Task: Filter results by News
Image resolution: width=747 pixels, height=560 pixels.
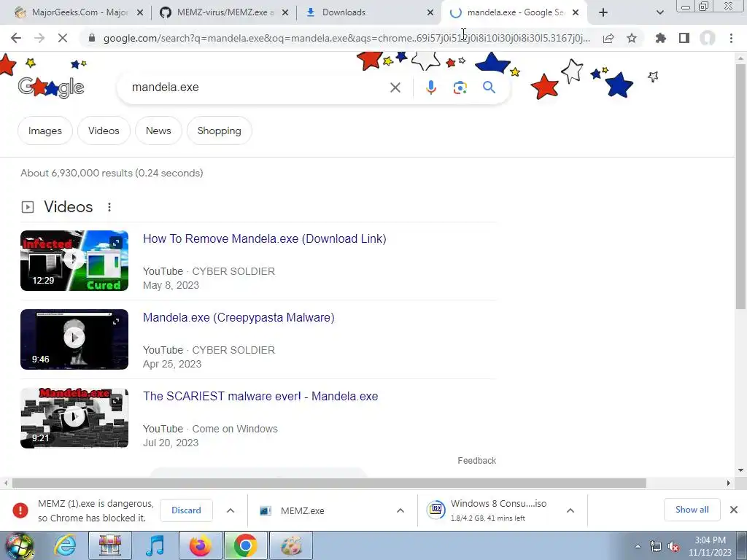Action: (158, 131)
